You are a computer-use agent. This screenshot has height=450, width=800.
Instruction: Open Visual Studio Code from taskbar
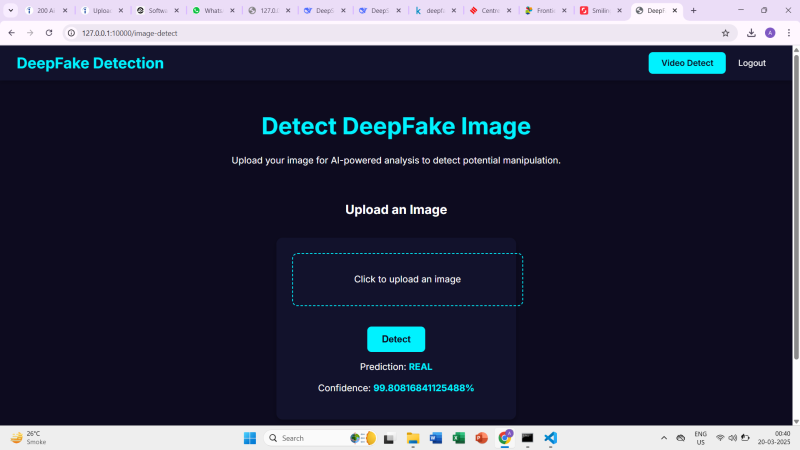tap(550, 438)
